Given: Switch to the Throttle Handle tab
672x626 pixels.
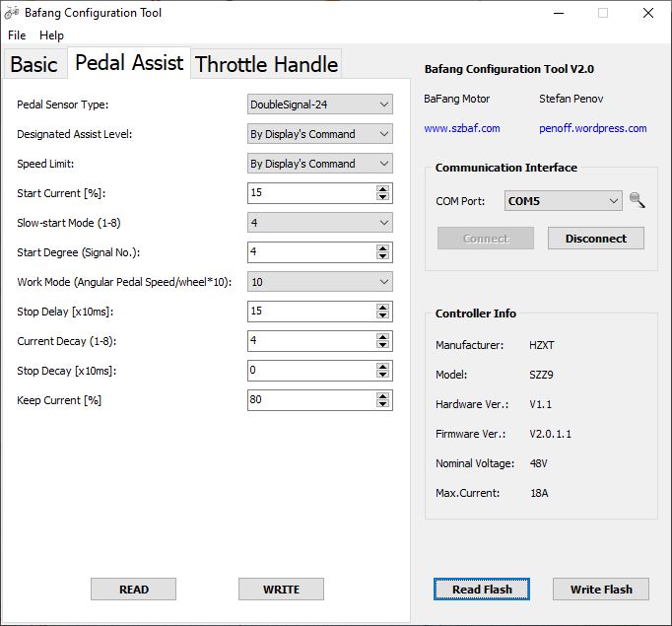Looking at the screenshot, I should pyautogui.click(x=266, y=64).
